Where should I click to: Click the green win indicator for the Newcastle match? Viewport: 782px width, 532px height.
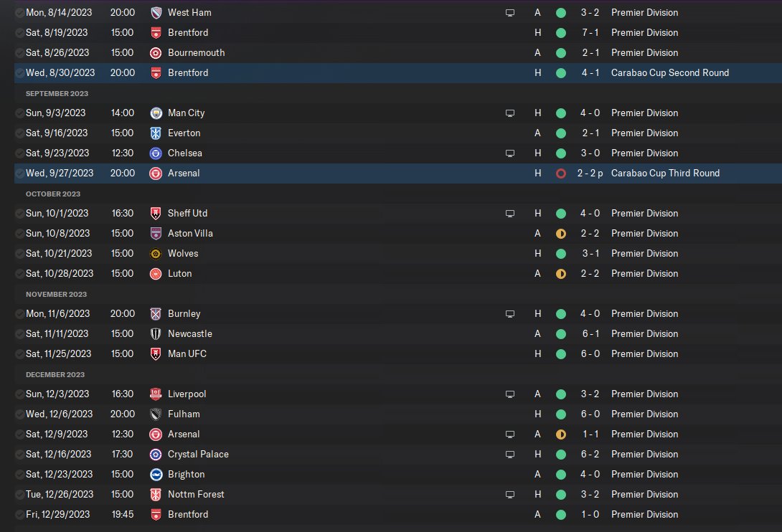561,333
